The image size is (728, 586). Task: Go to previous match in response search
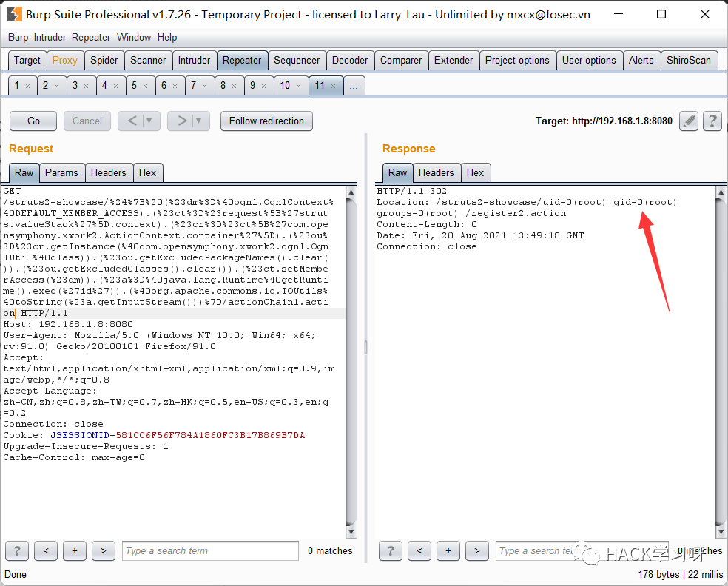click(x=419, y=550)
